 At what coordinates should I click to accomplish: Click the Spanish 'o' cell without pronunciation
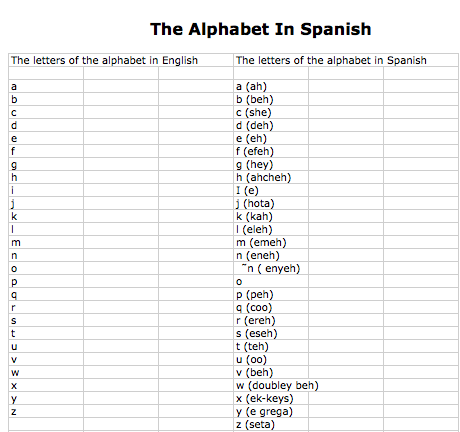coord(271,281)
